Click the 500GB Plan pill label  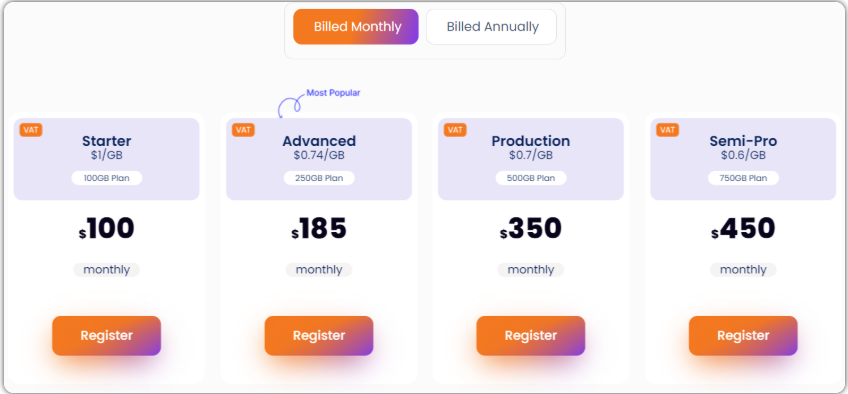(x=531, y=178)
